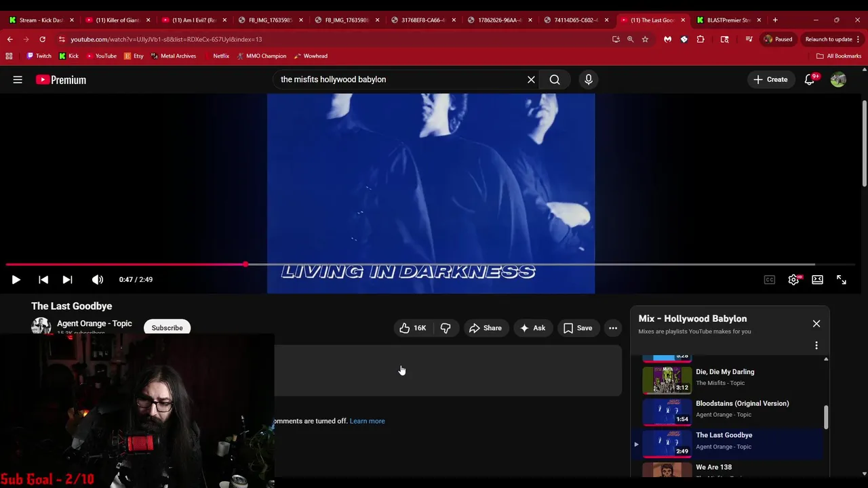Run search with the magnifier button

[x=555, y=80]
